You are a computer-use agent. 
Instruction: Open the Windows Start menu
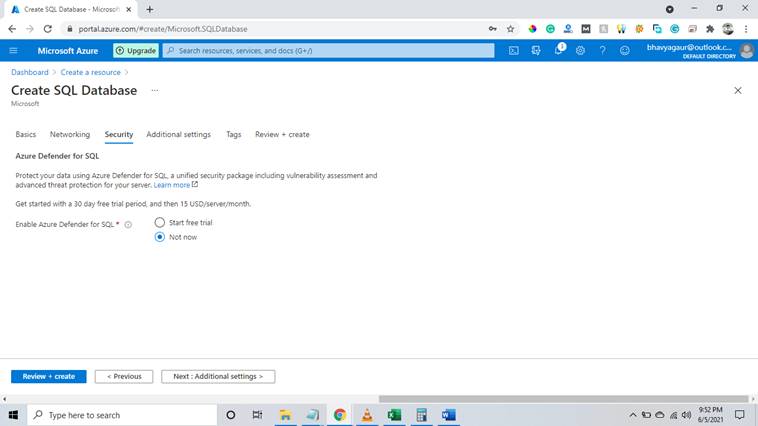[x=13, y=415]
